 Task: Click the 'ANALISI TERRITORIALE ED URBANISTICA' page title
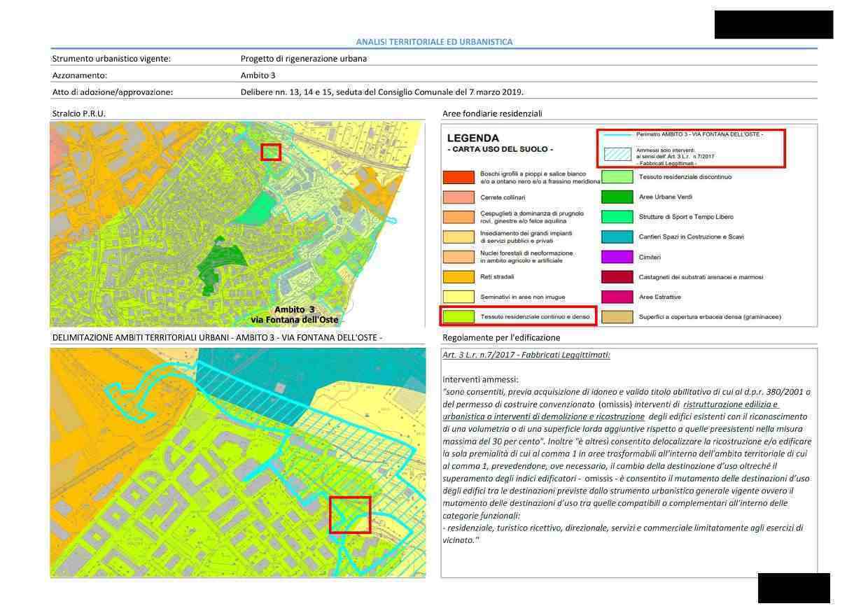[x=434, y=42]
